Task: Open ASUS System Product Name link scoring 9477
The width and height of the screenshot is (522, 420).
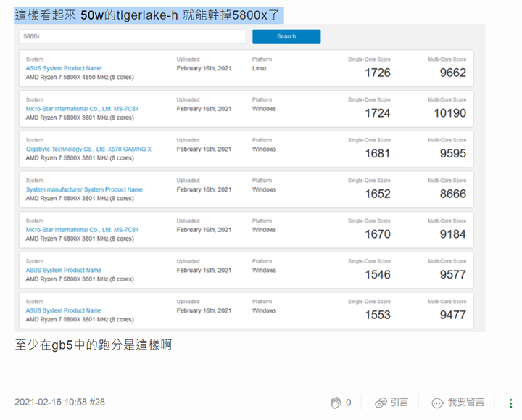Action: [x=64, y=310]
